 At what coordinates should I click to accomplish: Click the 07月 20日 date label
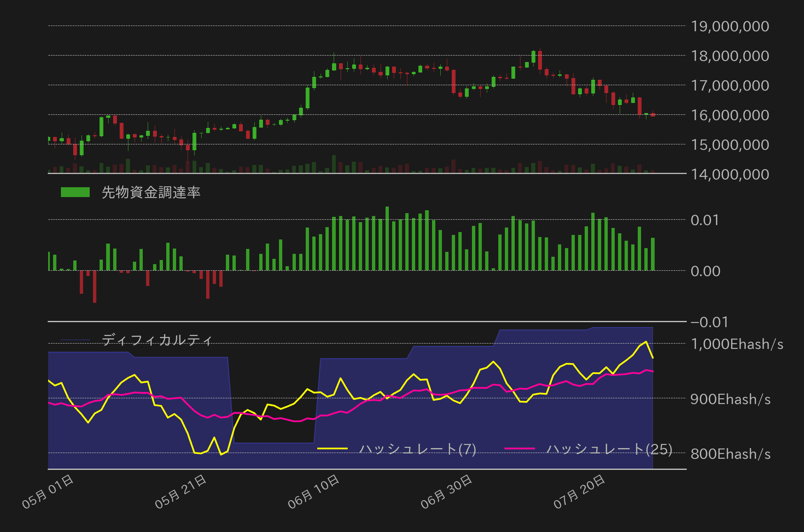coord(579,492)
